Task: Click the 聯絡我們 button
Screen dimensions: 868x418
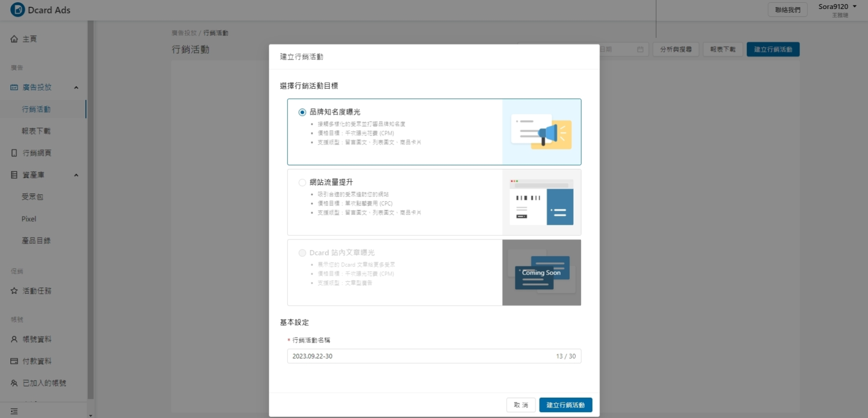Action: 787,9
